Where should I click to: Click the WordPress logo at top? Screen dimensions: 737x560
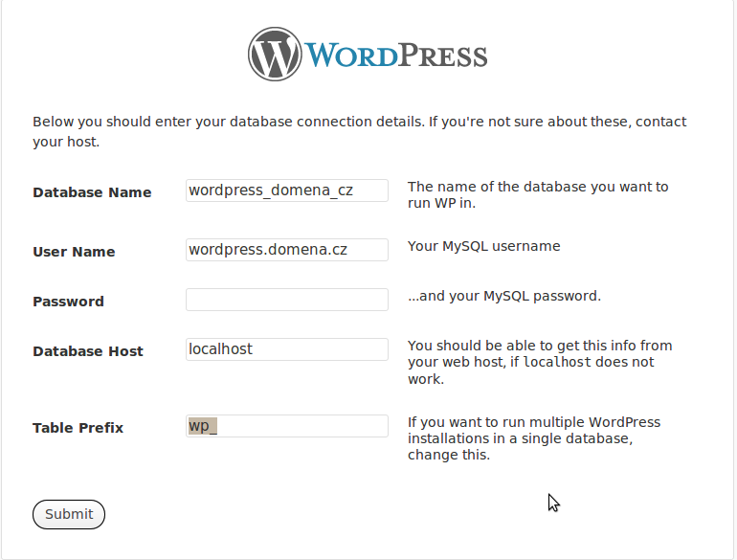coord(368,54)
